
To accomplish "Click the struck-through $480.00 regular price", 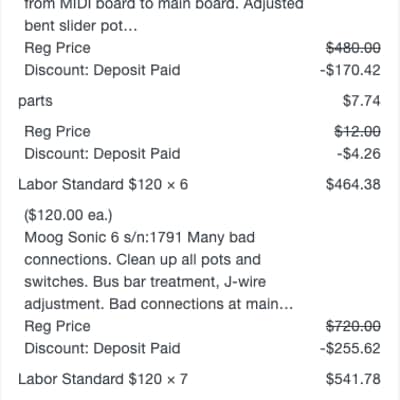I will point(353,48).
